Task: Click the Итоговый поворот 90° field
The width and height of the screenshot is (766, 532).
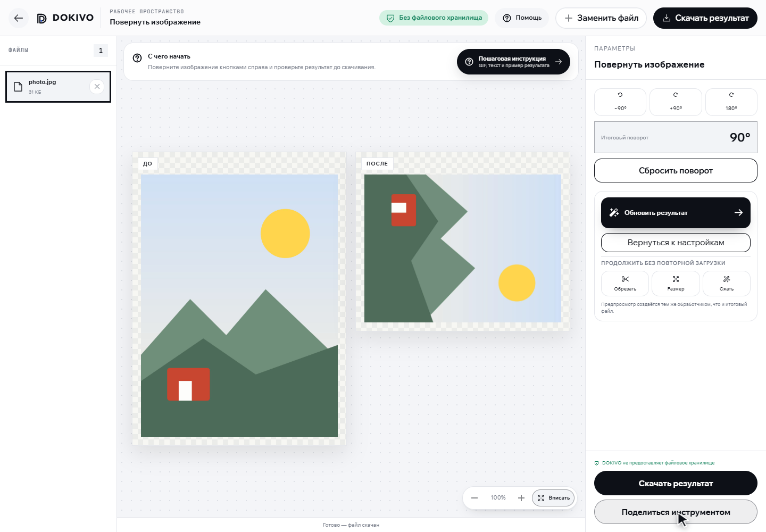Action: tap(676, 137)
